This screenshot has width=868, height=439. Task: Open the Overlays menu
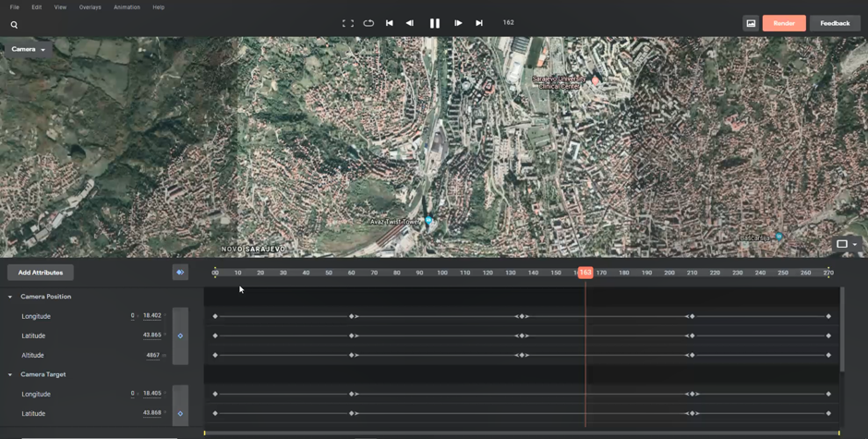(90, 7)
